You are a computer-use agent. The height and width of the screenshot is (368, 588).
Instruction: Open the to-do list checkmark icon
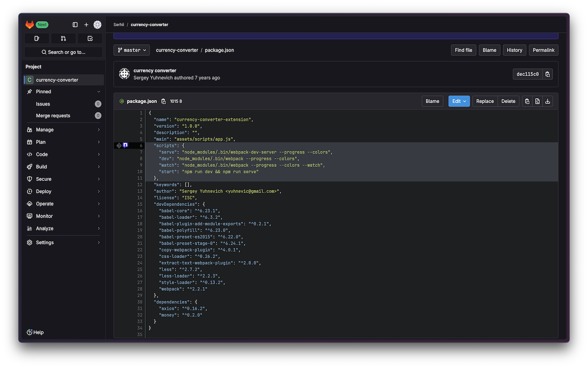[x=90, y=38]
